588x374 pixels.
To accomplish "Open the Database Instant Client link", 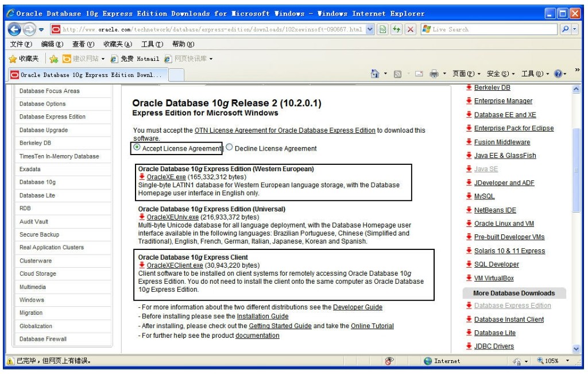I will [509, 319].
